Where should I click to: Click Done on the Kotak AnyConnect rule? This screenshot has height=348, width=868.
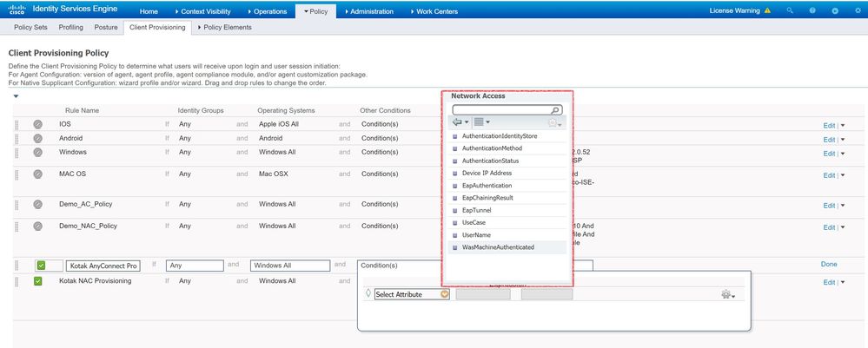(x=829, y=265)
